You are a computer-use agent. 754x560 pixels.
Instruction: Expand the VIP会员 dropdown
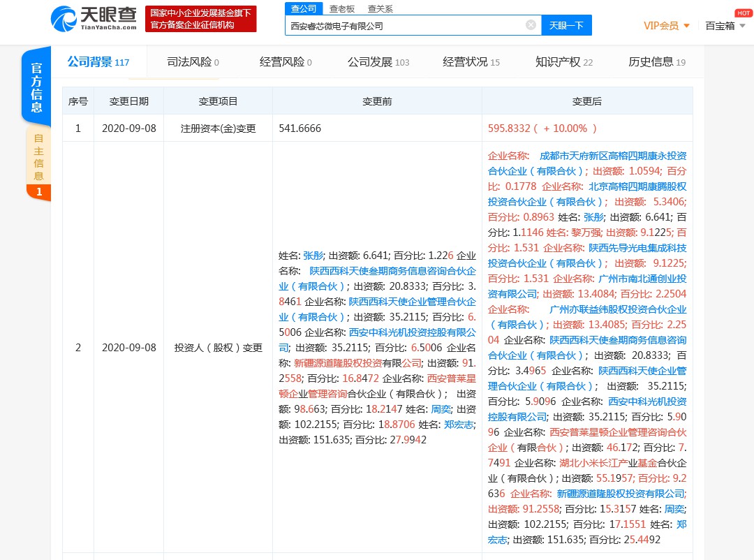click(x=667, y=26)
